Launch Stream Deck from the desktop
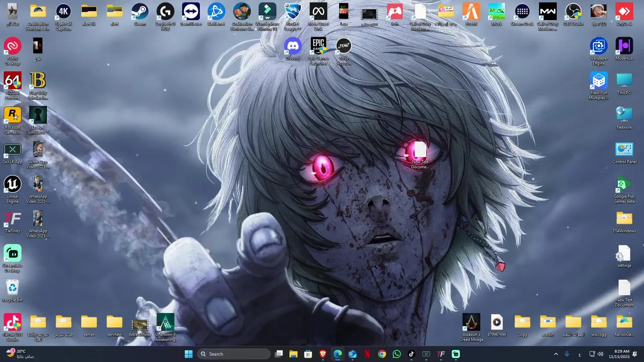The height and width of the screenshot is (362, 644). pos(522,15)
